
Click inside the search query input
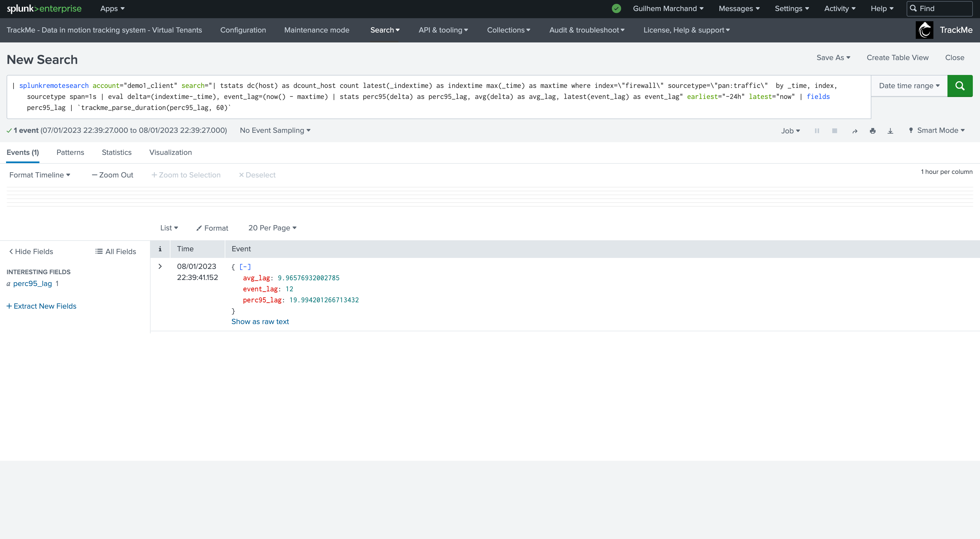pyautogui.click(x=439, y=97)
